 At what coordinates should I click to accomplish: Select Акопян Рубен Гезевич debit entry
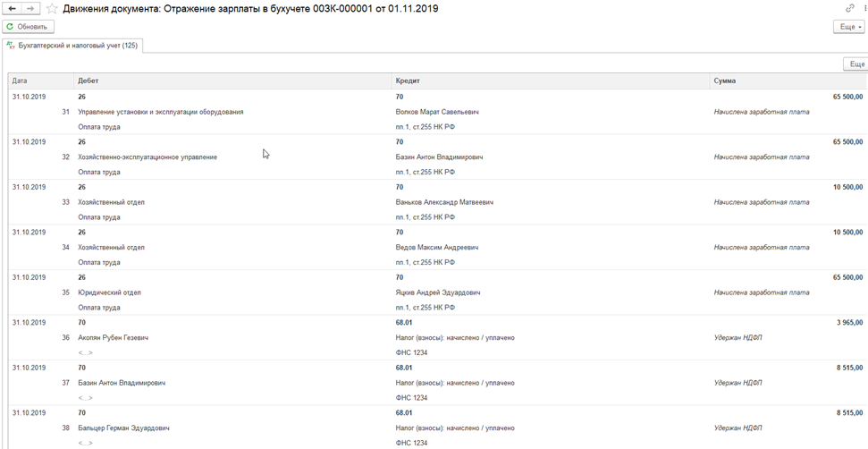point(113,338)
